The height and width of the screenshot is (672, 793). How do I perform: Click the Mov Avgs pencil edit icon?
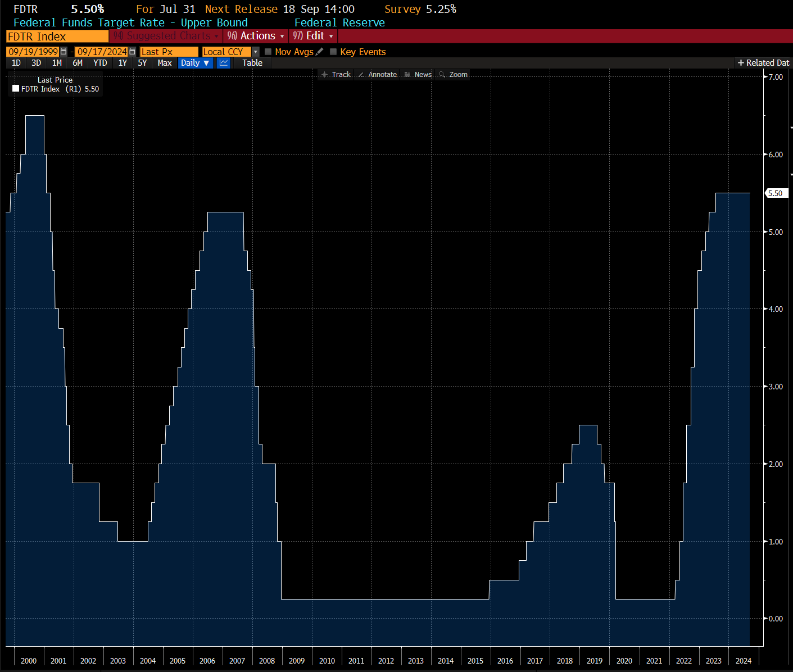point(320,52)
